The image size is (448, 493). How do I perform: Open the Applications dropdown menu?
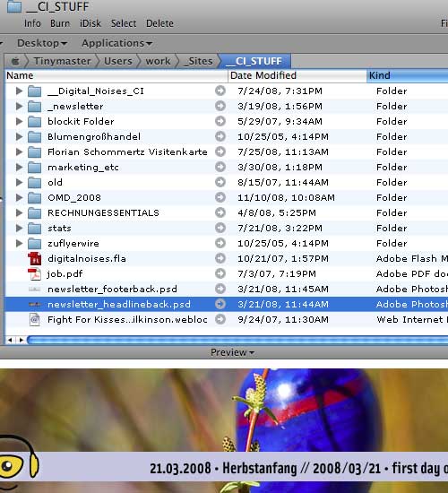point(116,43)
